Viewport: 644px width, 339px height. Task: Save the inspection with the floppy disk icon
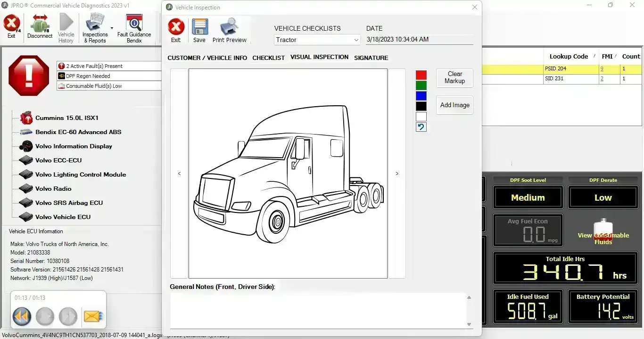[x=200, y=27]
